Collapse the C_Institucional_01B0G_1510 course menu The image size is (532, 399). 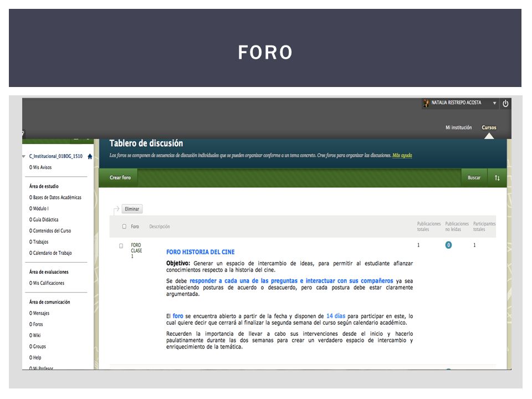[23, 156]
